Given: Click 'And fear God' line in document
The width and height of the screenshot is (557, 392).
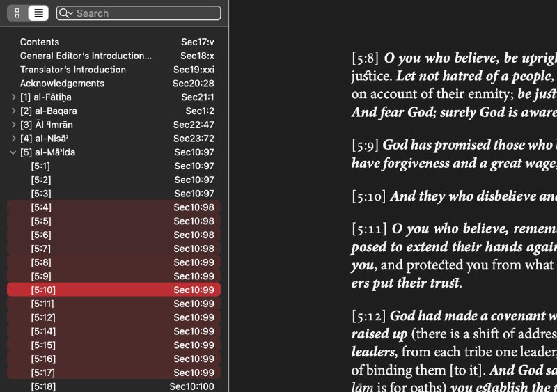Looking at the screenshot, I should (x=454, y=112).
